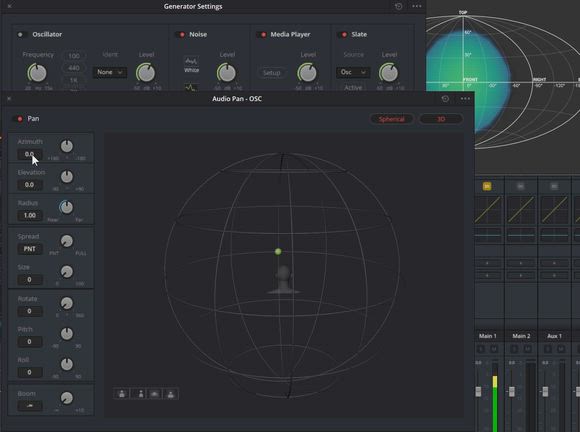Screen dimensions: 580x432
Task: Click the Main 1 fader handle
Action: (x=478, y=392)
